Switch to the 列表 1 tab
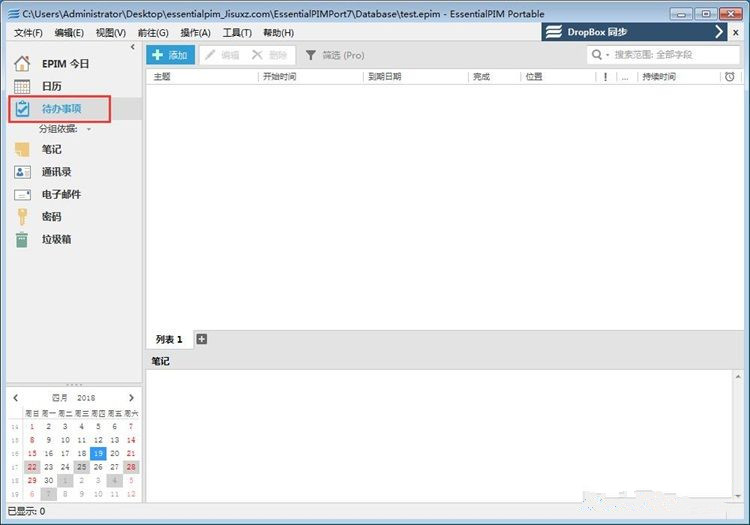The width and height of the screenshot is (750, 525). [169, 339]
